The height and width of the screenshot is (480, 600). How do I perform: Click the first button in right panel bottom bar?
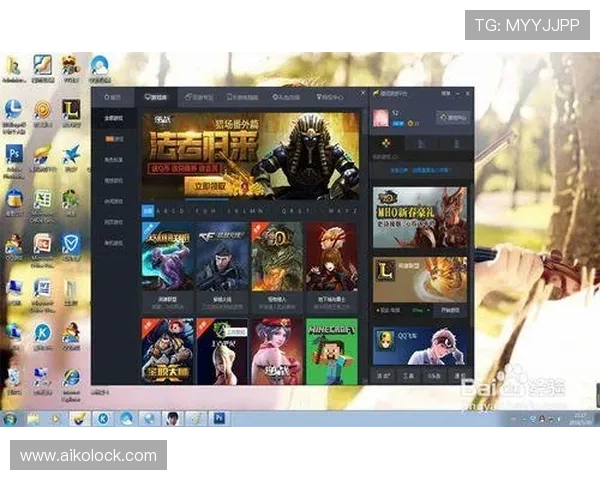[383, 376]
